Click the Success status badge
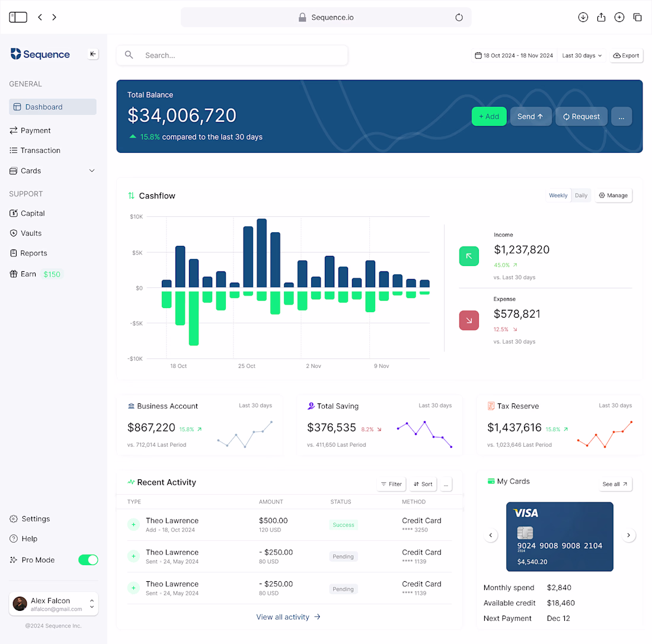The height and width of the screenshot is (644, 652). tap(343, 525)
